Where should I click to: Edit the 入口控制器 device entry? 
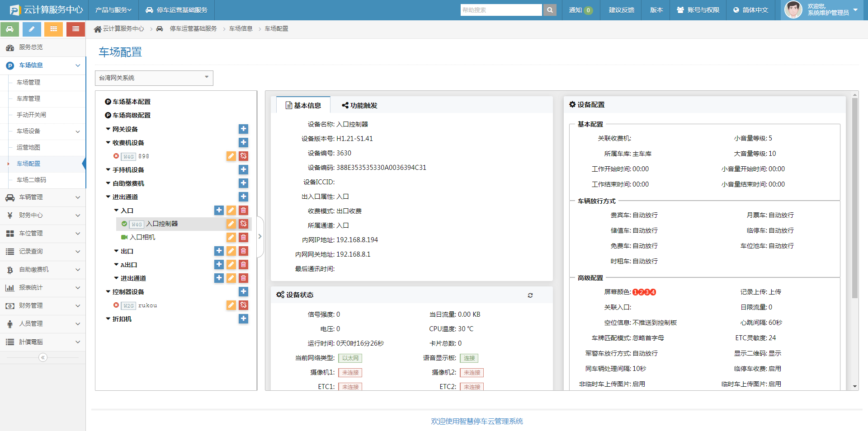(231, 224)
